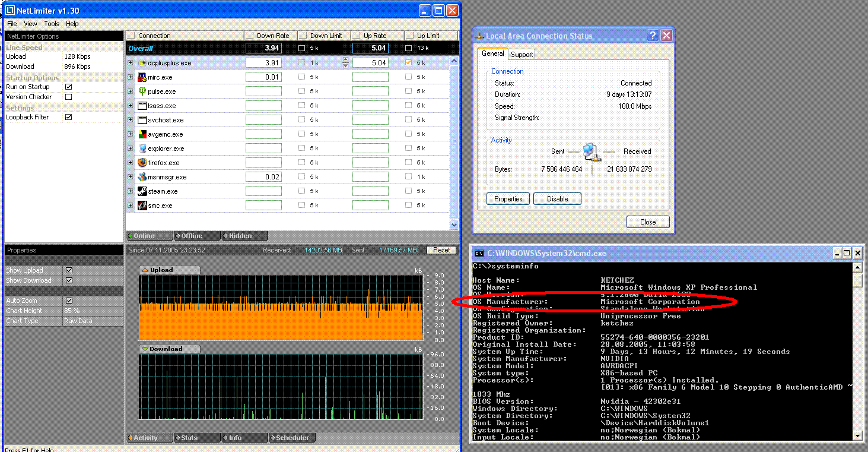
Task: Click the pulse.exe application icon
Action: tap(142, 91)
